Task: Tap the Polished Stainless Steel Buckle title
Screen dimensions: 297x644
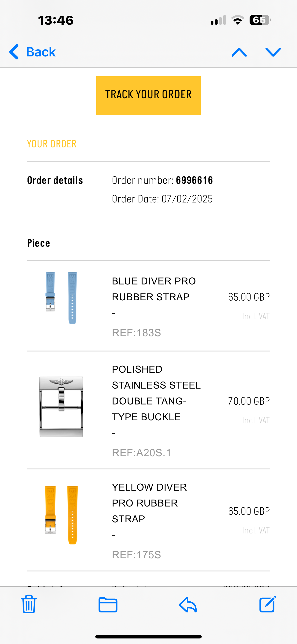Action: [x=156, y=393]
